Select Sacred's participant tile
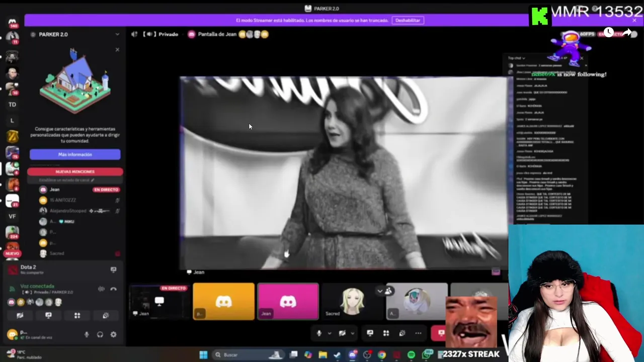The width and height of the screenshot is (644, 362). click(x=352, y=301)
